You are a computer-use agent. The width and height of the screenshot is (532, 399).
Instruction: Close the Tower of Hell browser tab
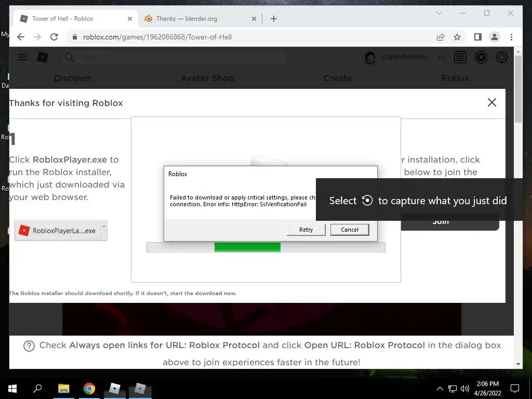(129, 19)
